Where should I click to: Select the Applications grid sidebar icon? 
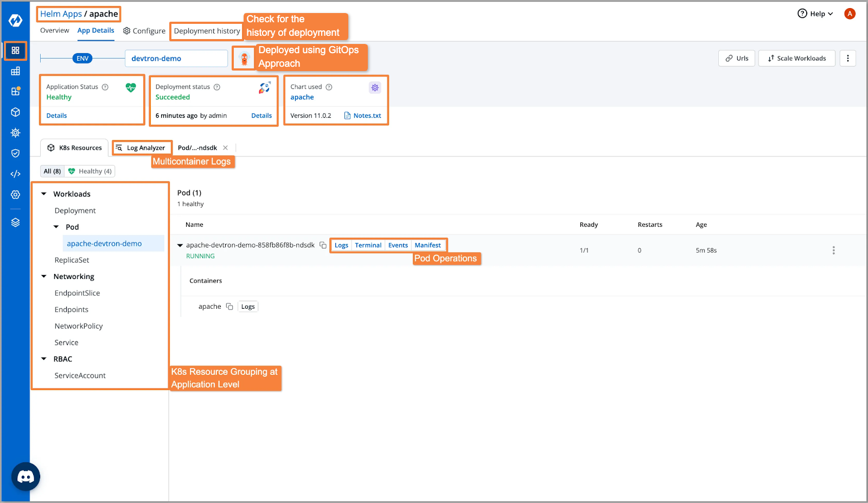[15, 50]
